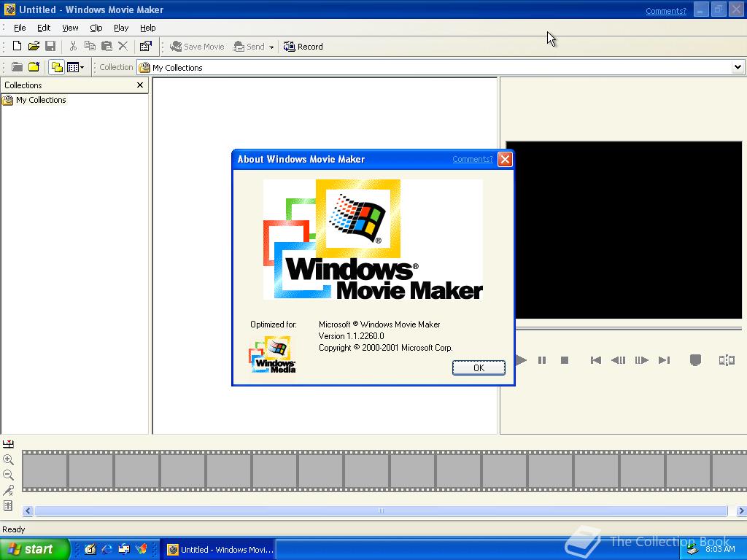747x560 pixels.
Task: Click the Paste toolbar icon
Action: pos(107,46)
